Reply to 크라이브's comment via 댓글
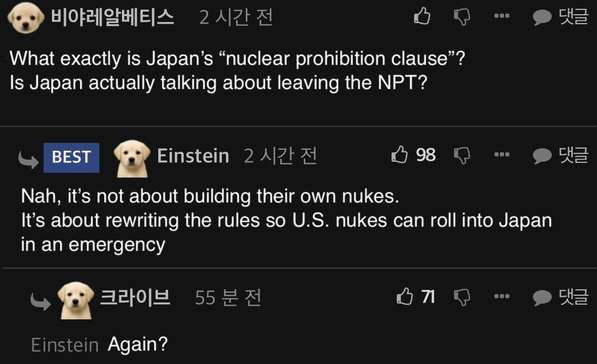Image resolution: width=597 pixels, height=364 pixels. click(x=560, y=297)
